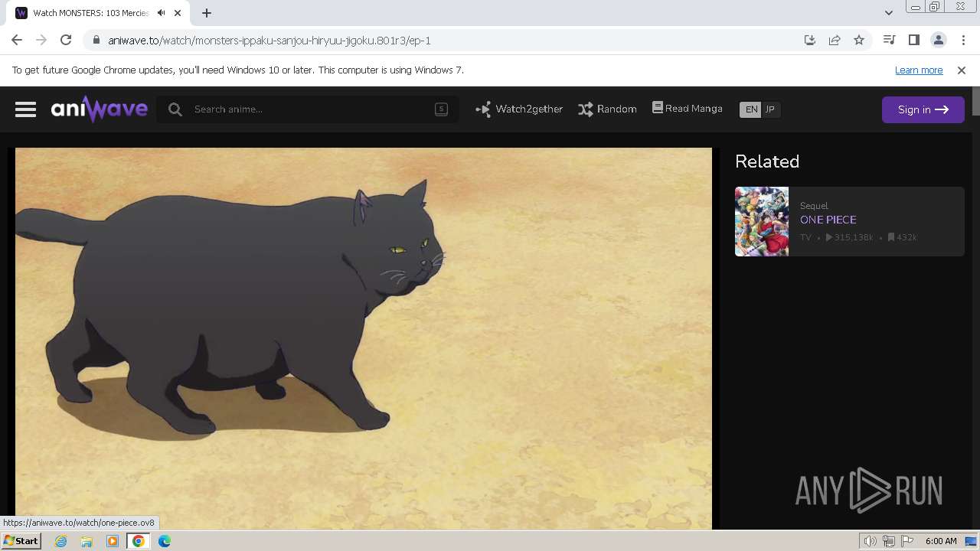Open Watch2gether
Image resolution: width=980 pixels, height=551 pixels.
(519, 109)
